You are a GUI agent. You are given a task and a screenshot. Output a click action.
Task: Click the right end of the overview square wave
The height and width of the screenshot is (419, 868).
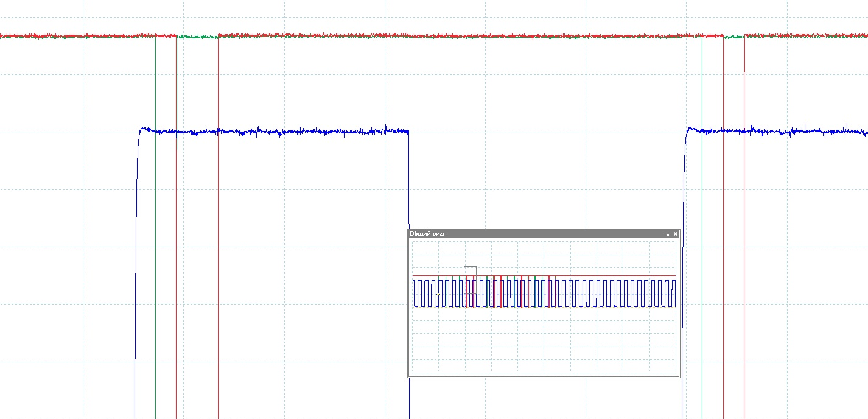[x=674, y=292]
